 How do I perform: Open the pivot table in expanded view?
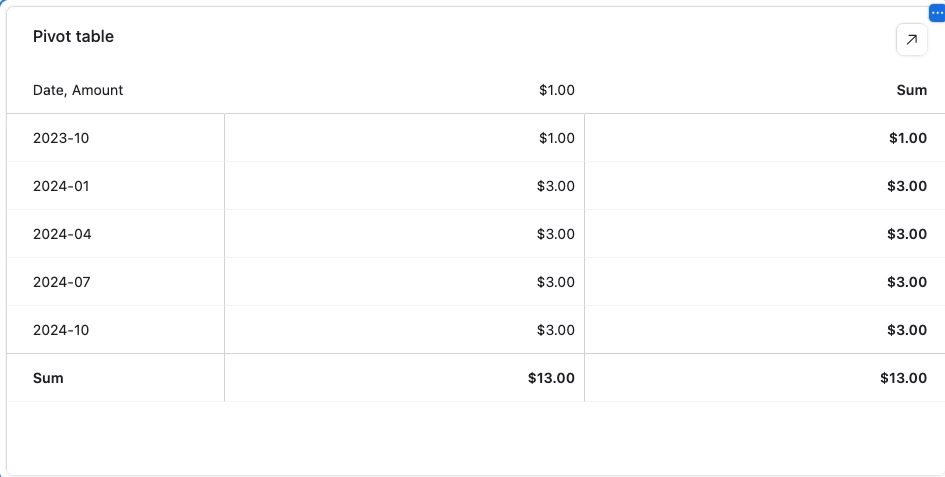point(911,40)
